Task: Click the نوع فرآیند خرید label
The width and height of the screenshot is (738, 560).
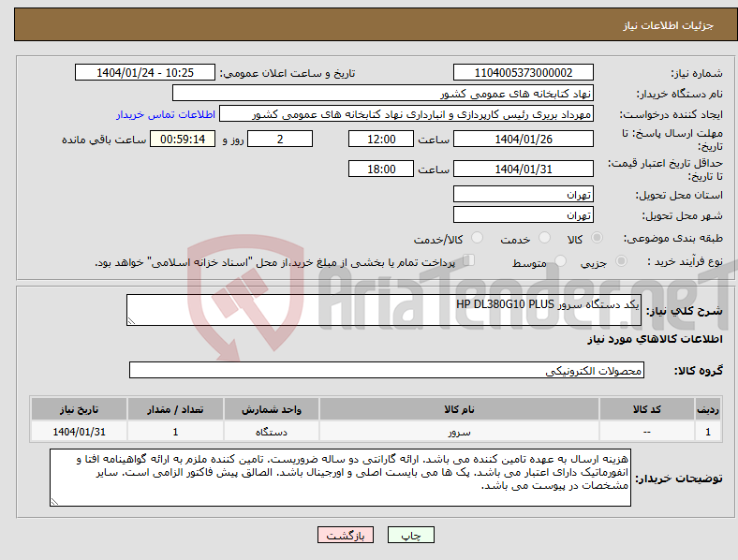Action: 685,261
